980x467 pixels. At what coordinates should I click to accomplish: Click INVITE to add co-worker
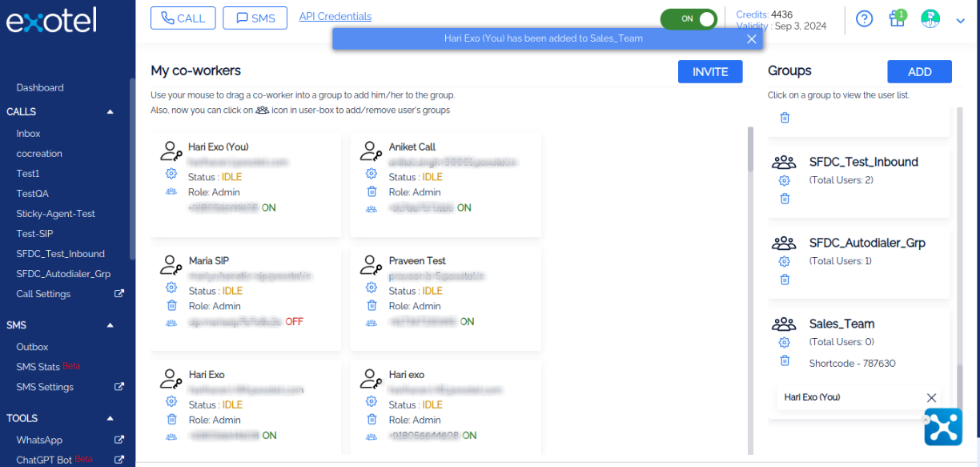coord(710,71)
